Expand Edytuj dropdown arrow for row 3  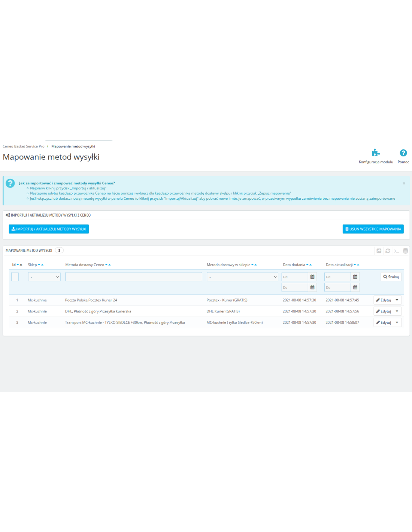click(397, 322)
